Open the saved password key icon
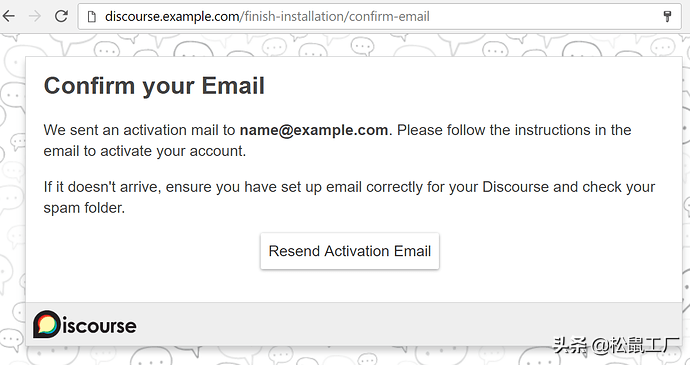690x365 pixels. pos(668,16)
